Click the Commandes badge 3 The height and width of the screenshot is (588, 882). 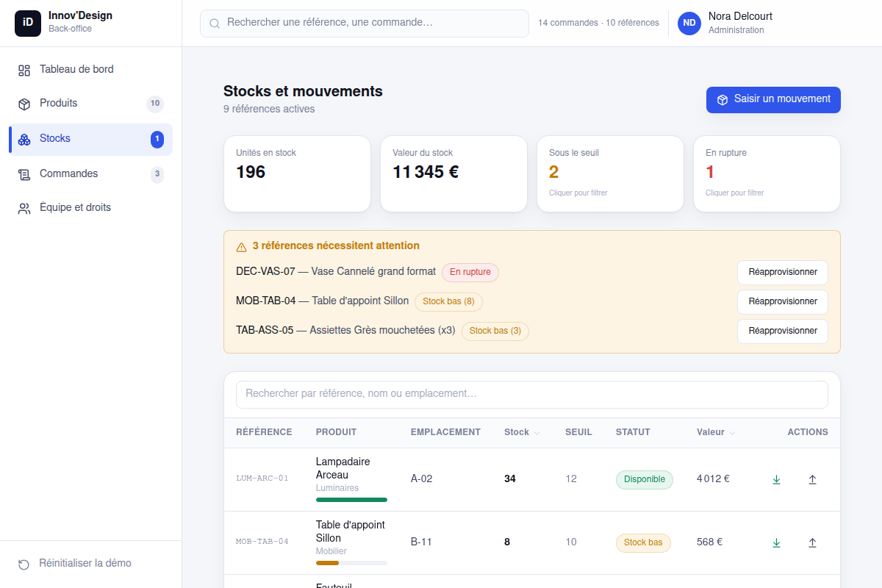[x=157, y=174]
